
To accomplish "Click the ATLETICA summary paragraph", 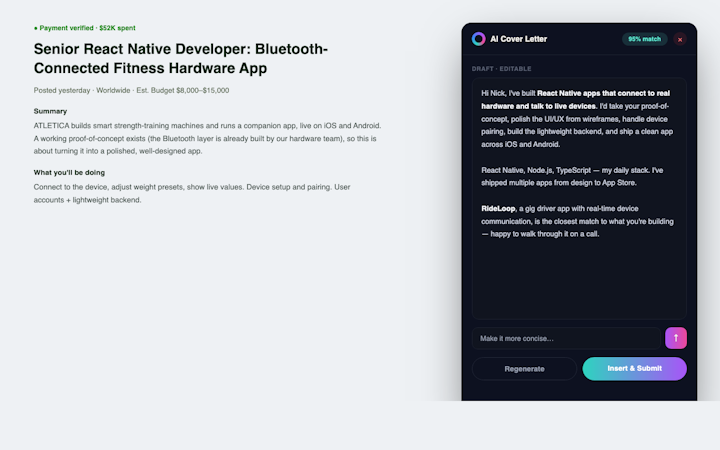I will coord(208,138).
